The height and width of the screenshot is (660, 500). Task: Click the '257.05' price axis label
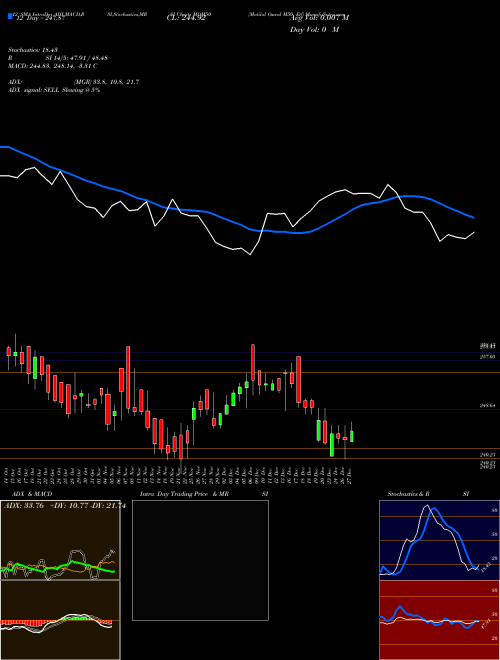488,357
